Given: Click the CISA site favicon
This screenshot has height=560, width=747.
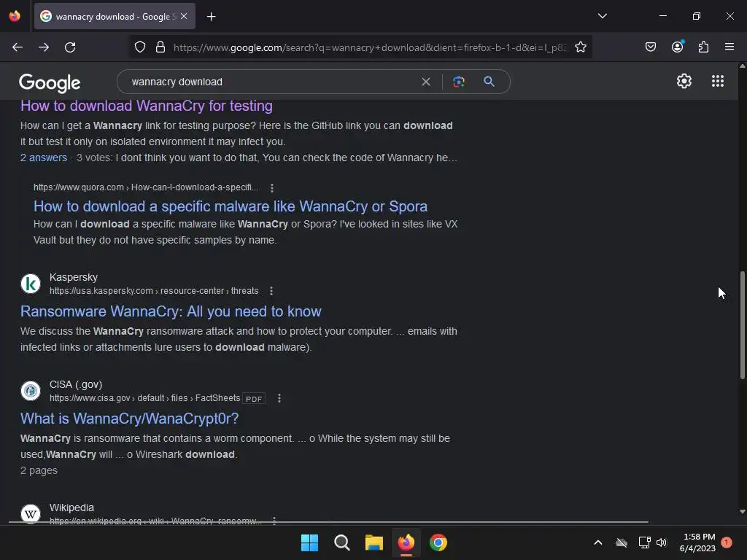Looking at the screenshot, I should [31, 391].
